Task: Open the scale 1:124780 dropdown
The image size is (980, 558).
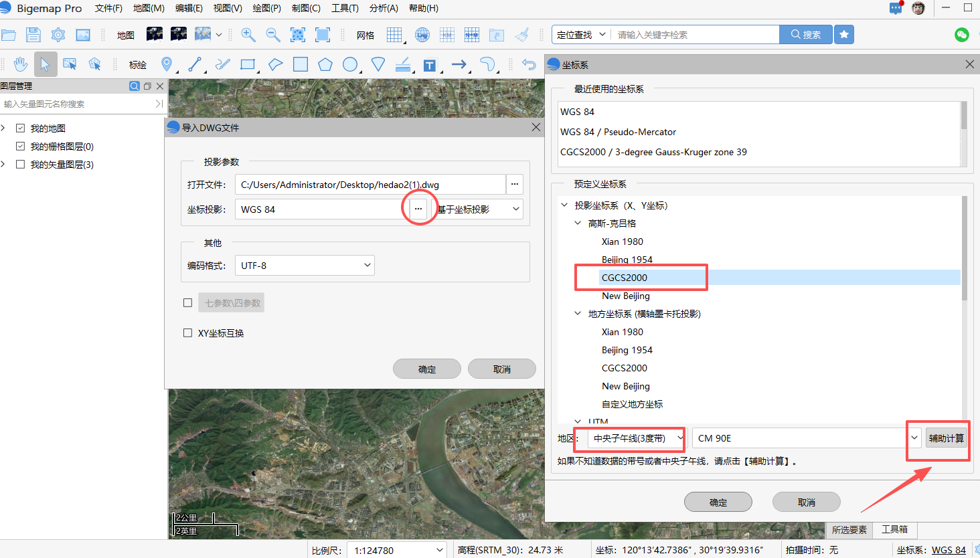Action: (398, 550)
